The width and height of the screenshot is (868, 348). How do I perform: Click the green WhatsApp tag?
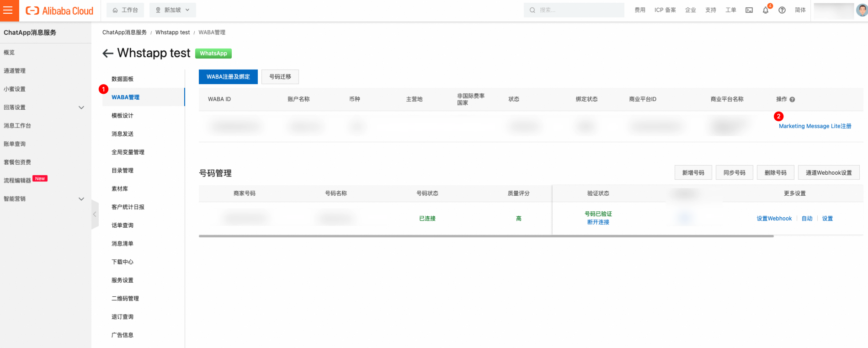[213, 54]
